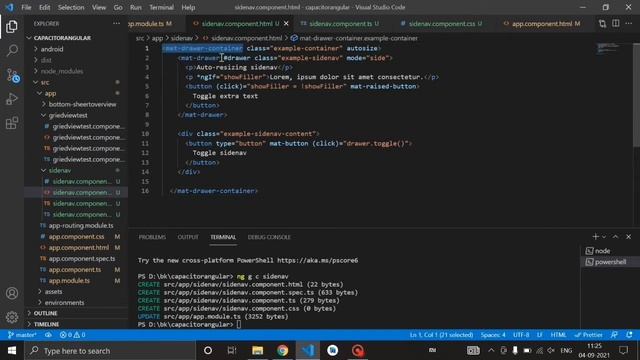Open Explorer more actions ellipsis

[116, 24]
